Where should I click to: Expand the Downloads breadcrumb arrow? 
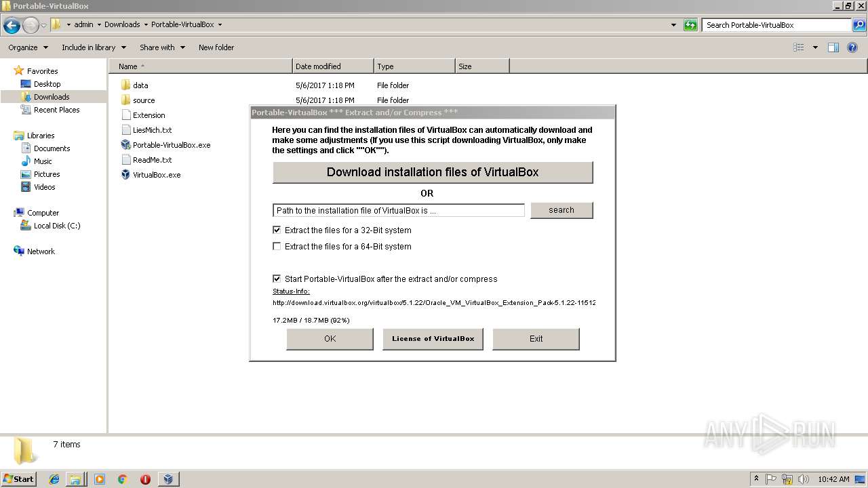[x=145, y=24]
